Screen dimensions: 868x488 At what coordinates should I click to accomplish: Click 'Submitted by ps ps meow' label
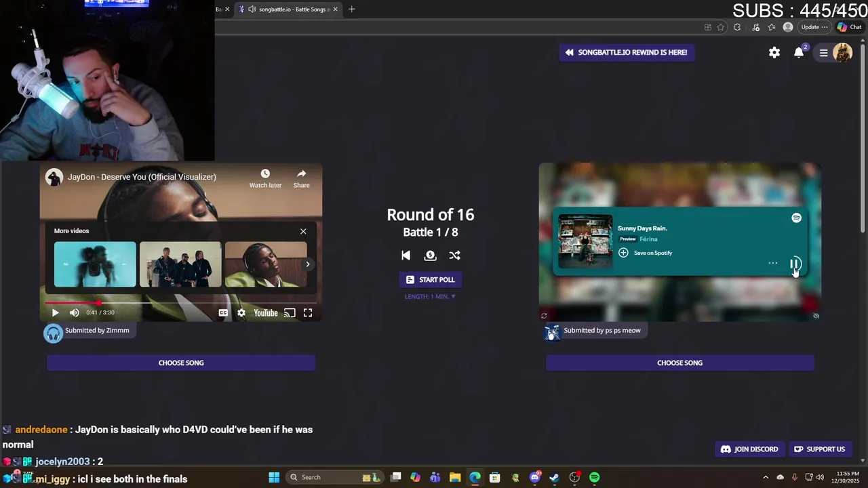tap(602, 331)
